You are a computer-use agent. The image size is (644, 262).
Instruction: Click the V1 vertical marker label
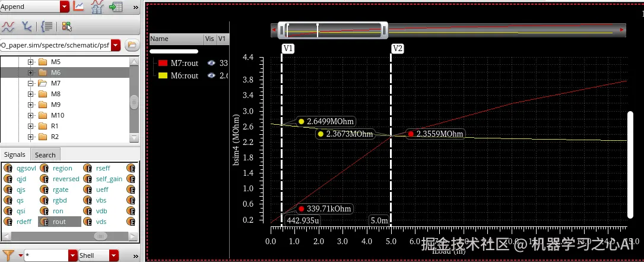pyautogui.click(x=288, y=49)
